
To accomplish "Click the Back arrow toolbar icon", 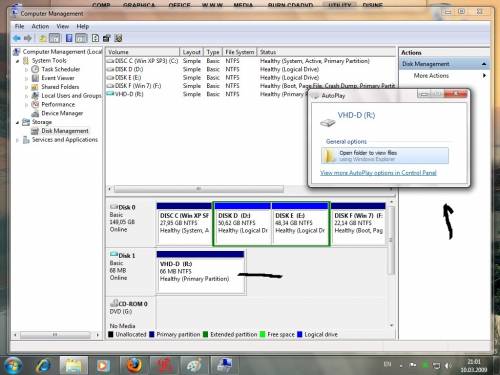I will [x=17, y=38].
